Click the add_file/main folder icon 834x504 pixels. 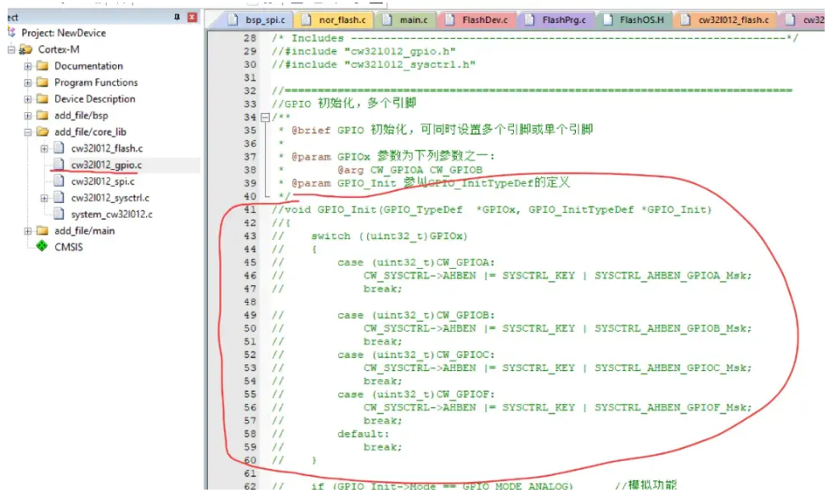coord(42,231)
